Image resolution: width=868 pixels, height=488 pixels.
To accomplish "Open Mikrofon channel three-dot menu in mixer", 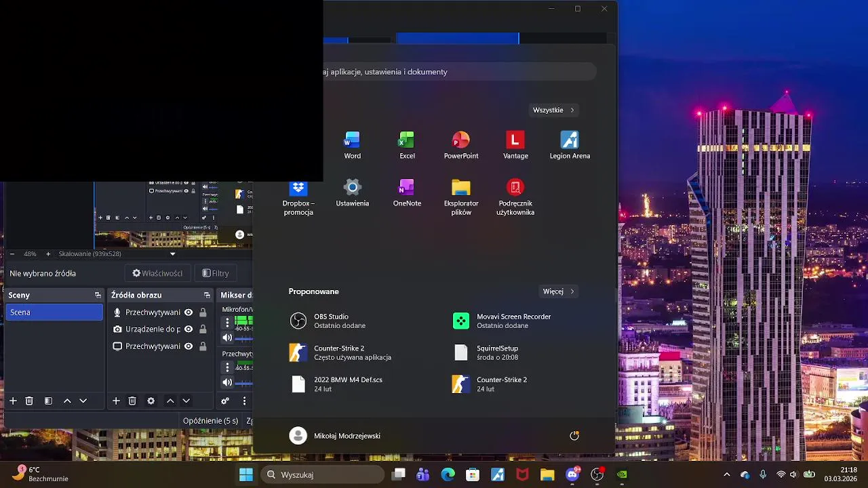I will pyautogui.click(x=227, y=323).
